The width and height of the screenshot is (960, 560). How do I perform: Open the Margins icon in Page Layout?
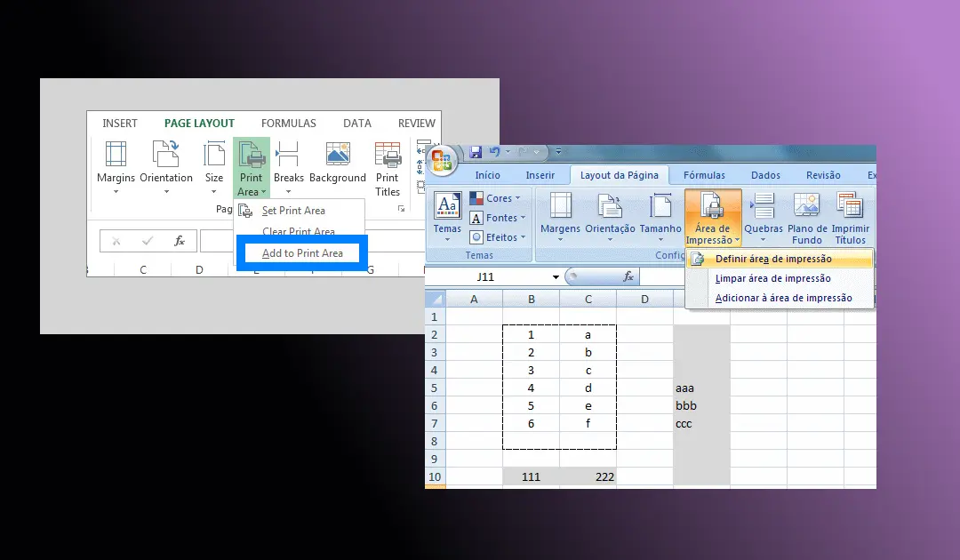(x=116, y=154)
